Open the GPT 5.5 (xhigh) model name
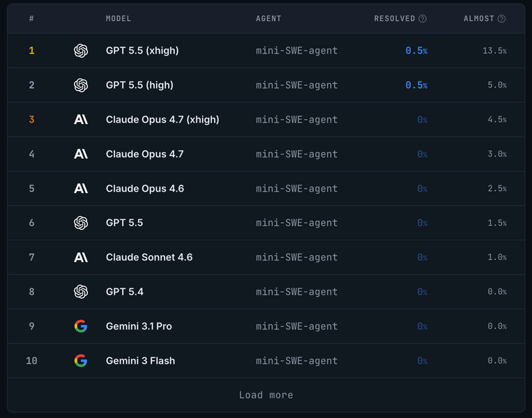This screenshot has width=532, height=418. pyautogui.click(x=142, y=51)
